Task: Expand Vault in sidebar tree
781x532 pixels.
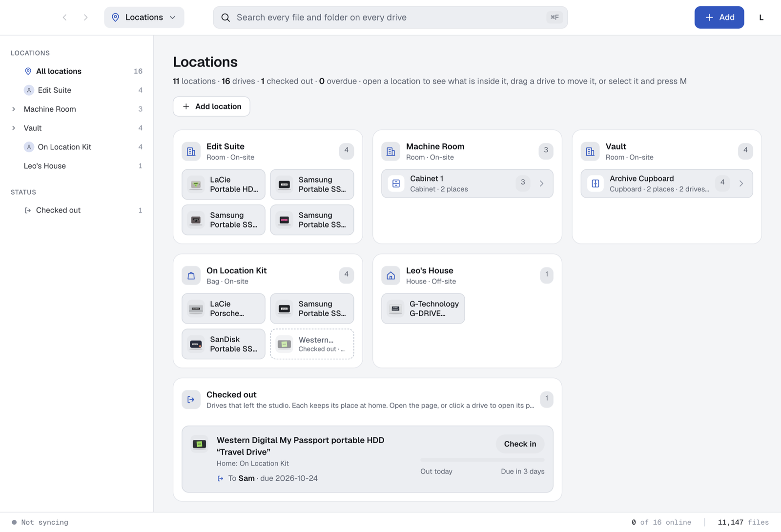Action: pyautogui.click(x=14, y=128)
